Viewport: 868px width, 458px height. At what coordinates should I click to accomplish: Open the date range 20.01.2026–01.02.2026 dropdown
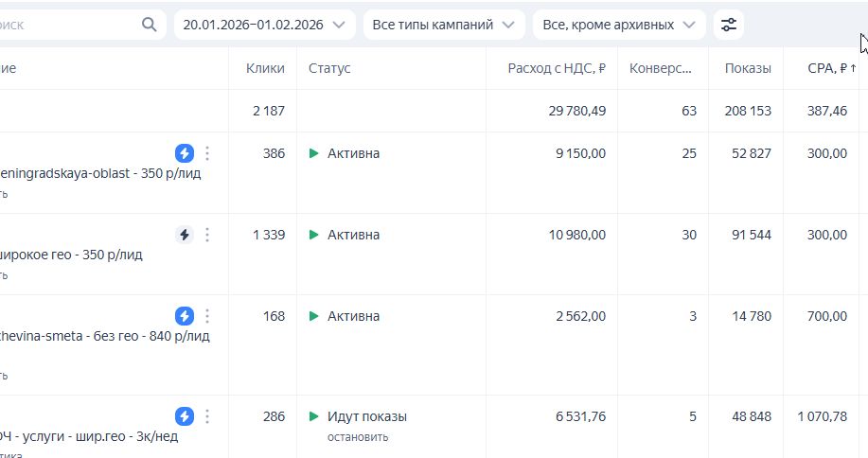coord(264,25)
